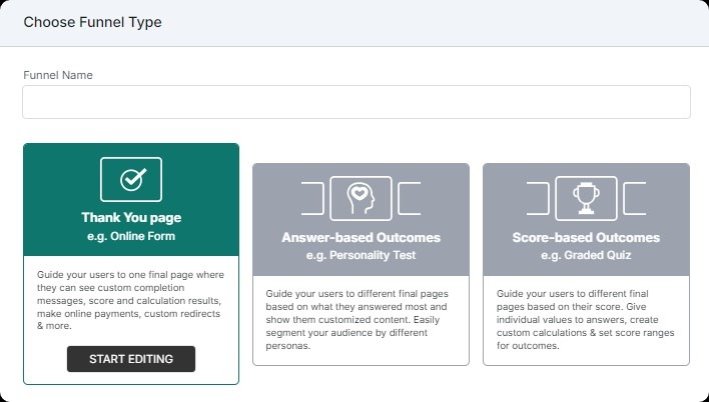Choose the Answer-based Outcomes heading

click(x=361, y=238)
